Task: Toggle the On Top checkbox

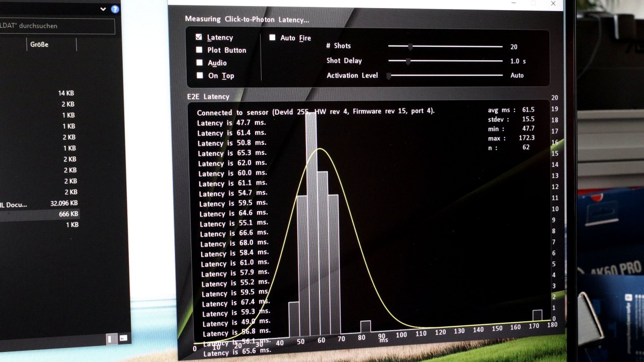Action: (x=200, y=75)
